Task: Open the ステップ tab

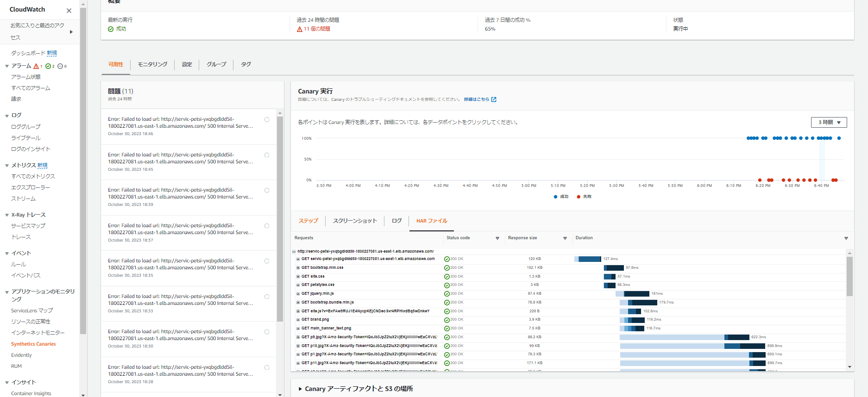Action: (x=308, y=221)
